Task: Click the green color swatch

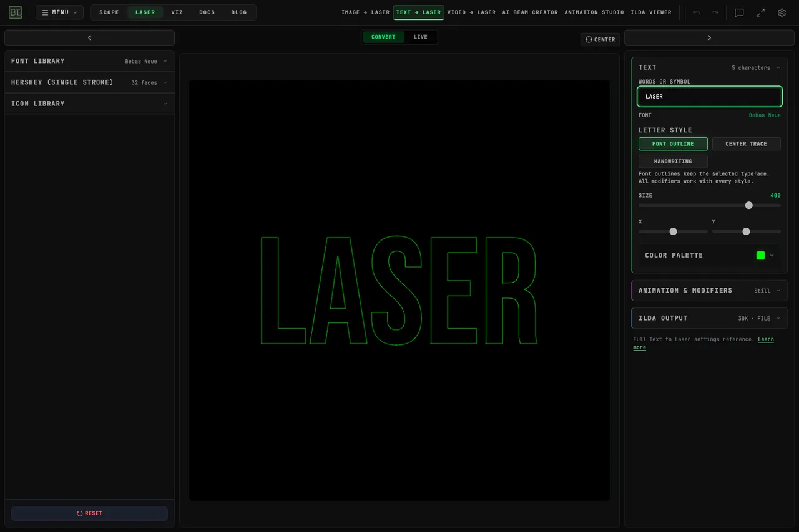Action: 760,255
